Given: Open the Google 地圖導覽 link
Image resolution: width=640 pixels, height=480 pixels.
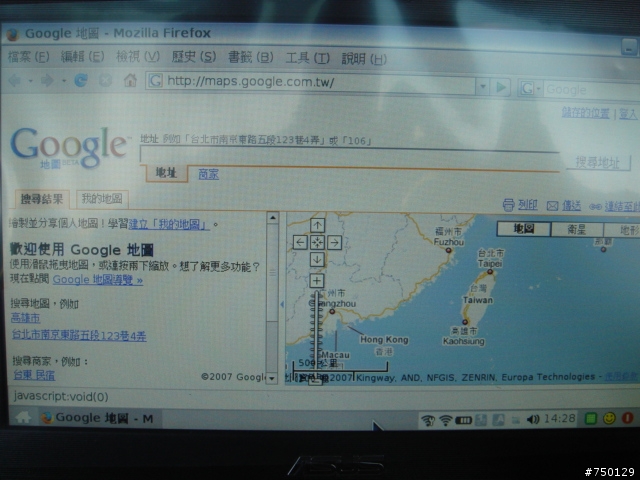Looking at the screenshot, I should 98,280.
